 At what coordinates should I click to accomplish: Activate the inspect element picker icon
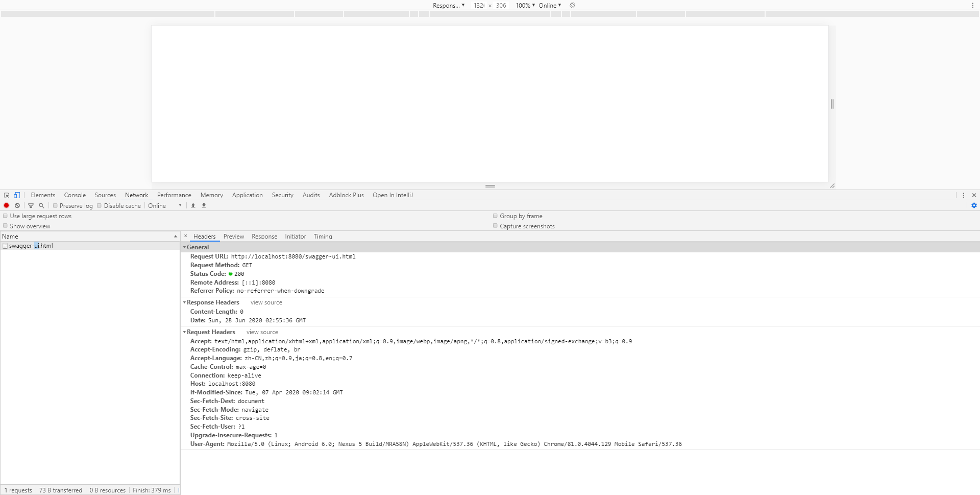point(7,195)
